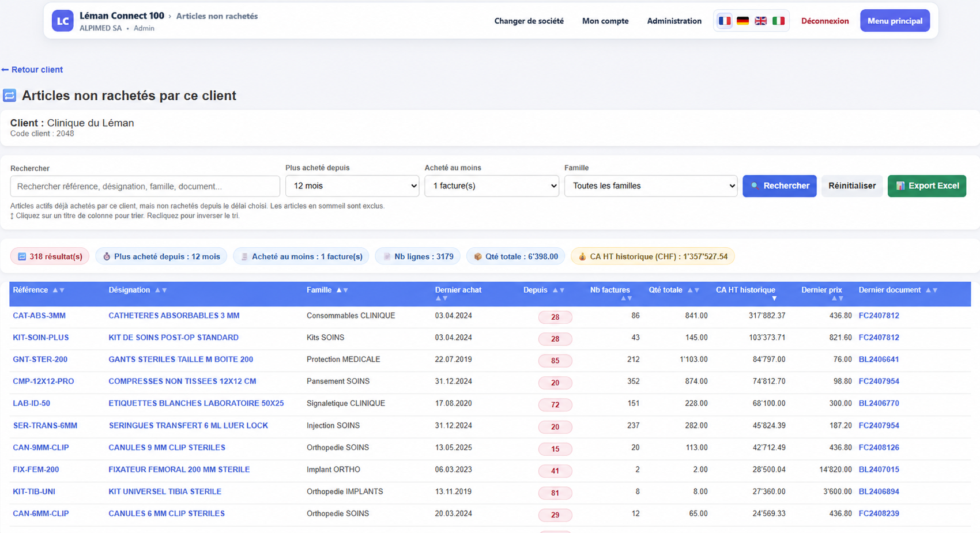Open reference CAT-ABS-3MM
The height and width of the screenshot is (533, 980).
coord(39,316)
